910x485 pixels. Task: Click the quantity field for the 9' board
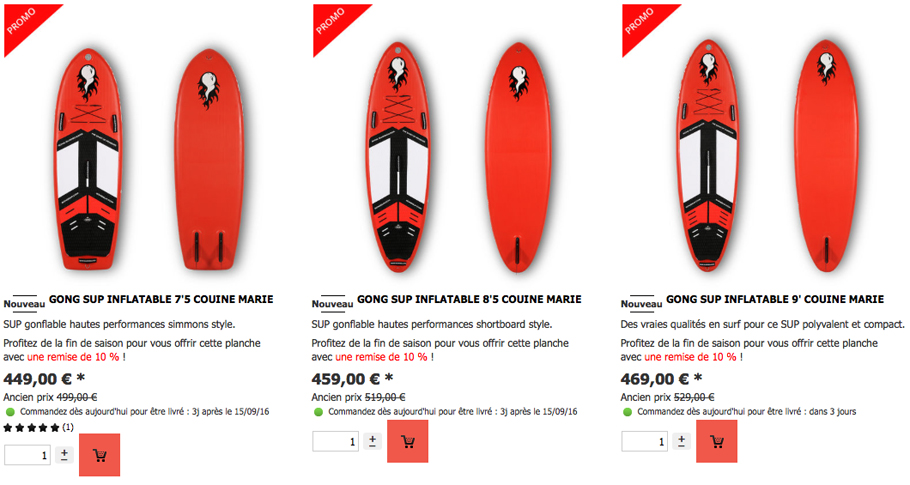[x=644, y=441]
